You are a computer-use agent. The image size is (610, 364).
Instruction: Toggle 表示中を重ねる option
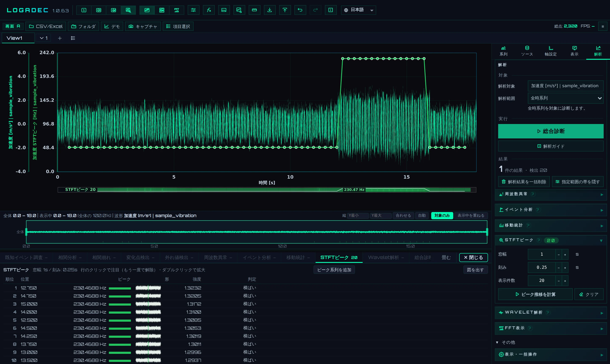(471, 215)
